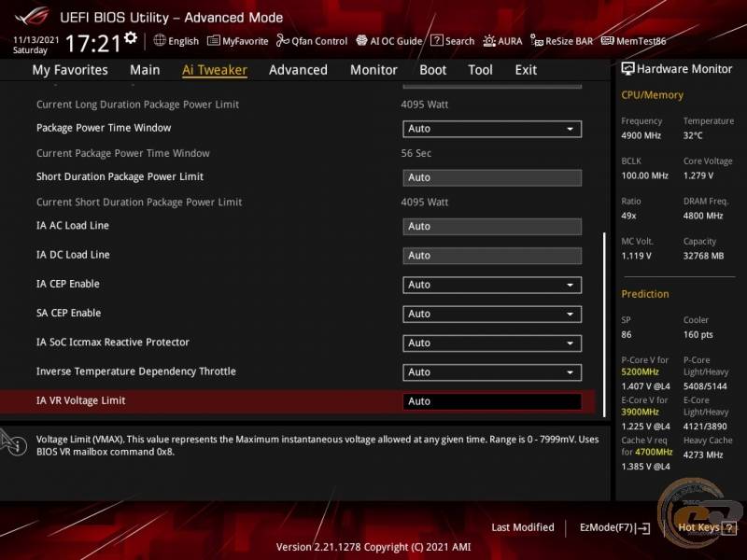Screen dimensions: 747x560
Task: Select Inverse Temperature Dependency Throttle label
Action: point(136,371)
